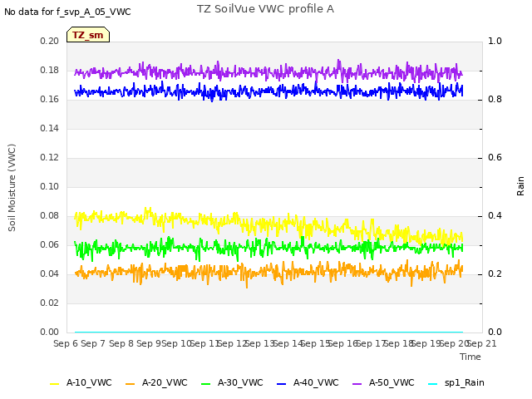Click the blue A-40_VWC legend swatch
The width and height of the screenshot is (532, 399).
pos(282,384)
